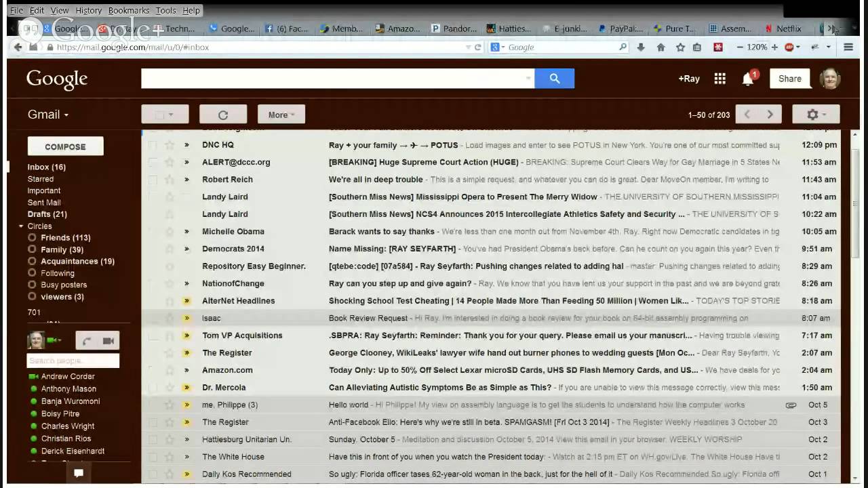Open the Google apps grid
868x488 pixels.
tap(720, 79)
